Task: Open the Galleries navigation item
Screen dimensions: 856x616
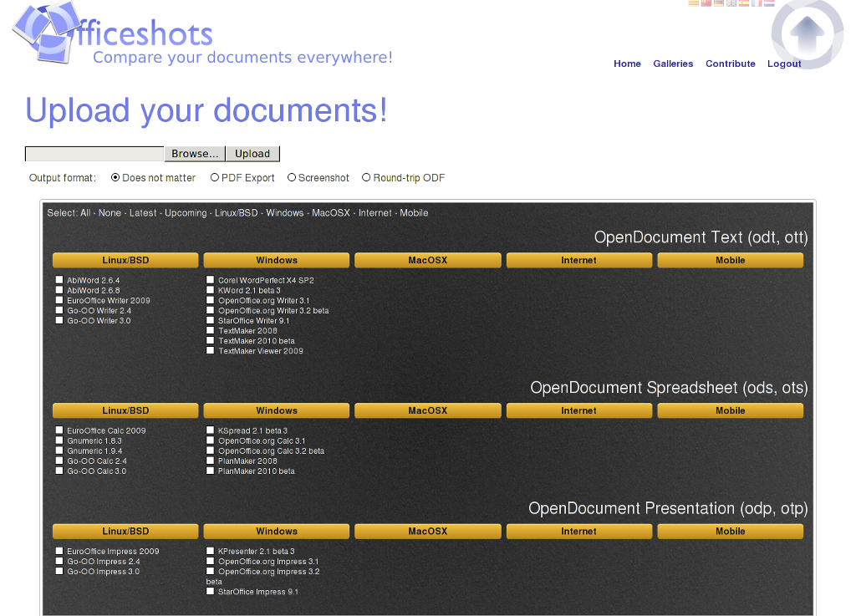Action: (x=673, y=64)
